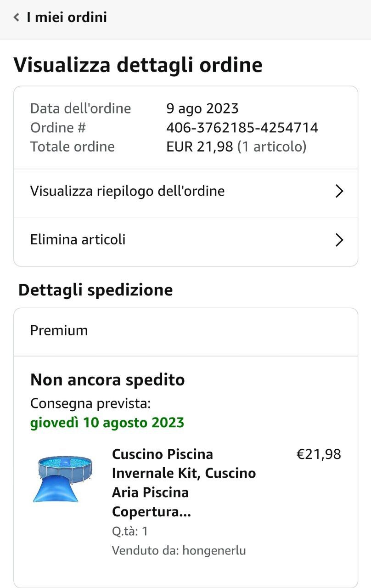Image resolution: width=371 pixels, height=588 pixels.
Task: Open the pool cushion product thumbnail
Action: point(62,478)
